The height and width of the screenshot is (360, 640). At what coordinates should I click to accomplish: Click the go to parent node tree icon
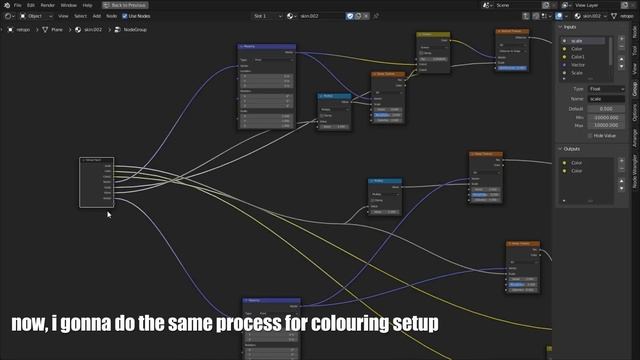coord(526,16)
